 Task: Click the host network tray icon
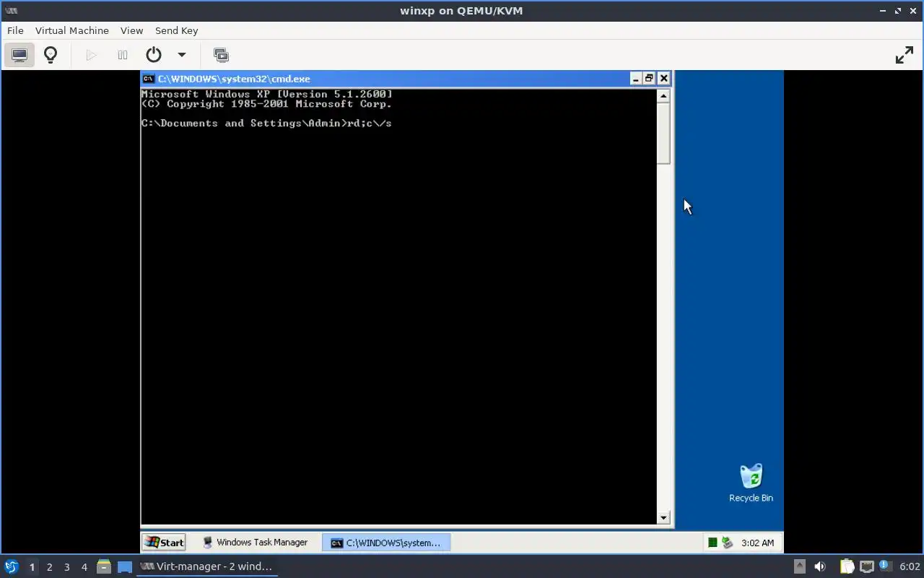(x=866, y=566)
